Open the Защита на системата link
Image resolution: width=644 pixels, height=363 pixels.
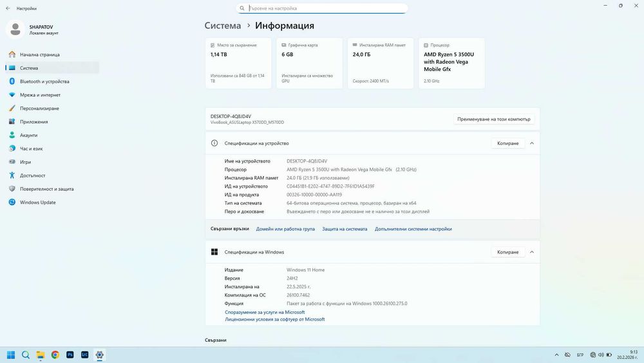point(345,229)
